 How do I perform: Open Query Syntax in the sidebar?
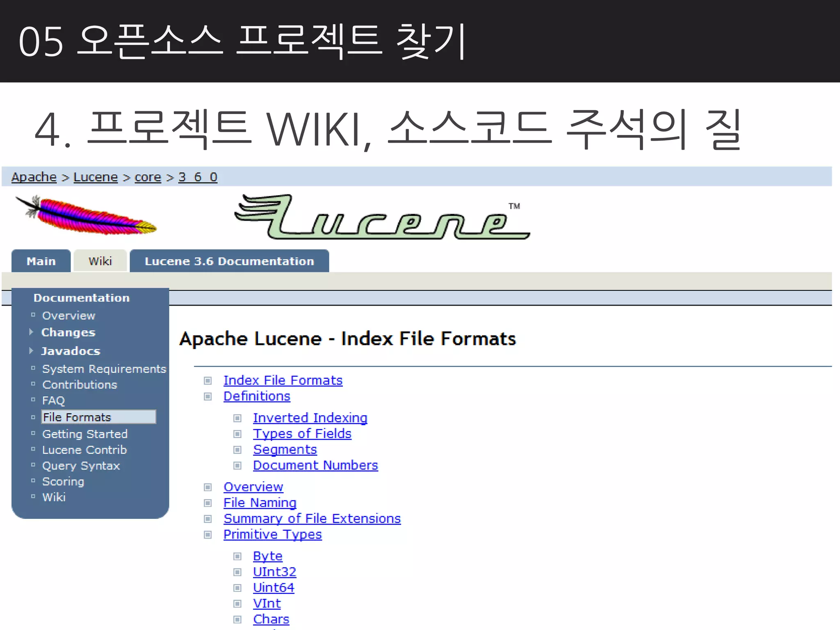coord(81,466)
